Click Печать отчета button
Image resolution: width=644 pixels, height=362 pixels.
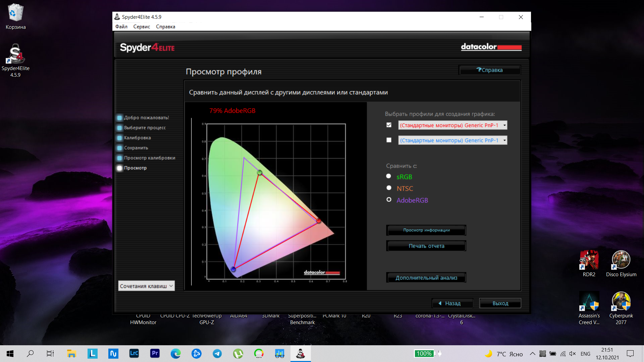(426, 246)
